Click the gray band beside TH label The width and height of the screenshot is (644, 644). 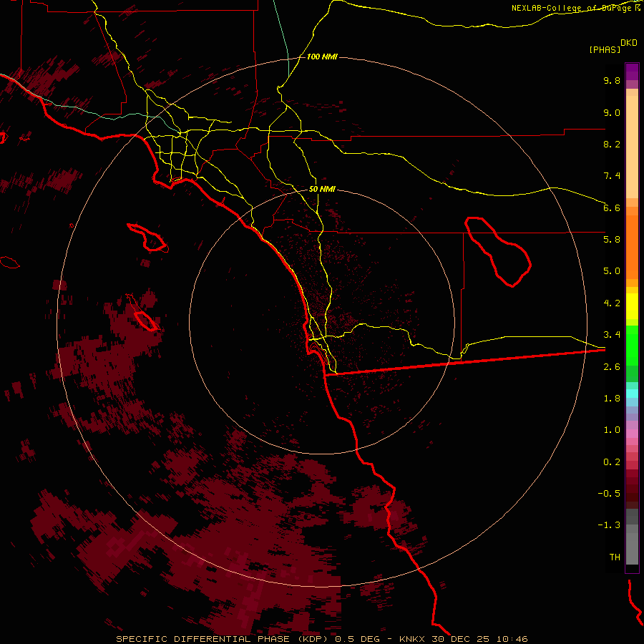(632, 549)
